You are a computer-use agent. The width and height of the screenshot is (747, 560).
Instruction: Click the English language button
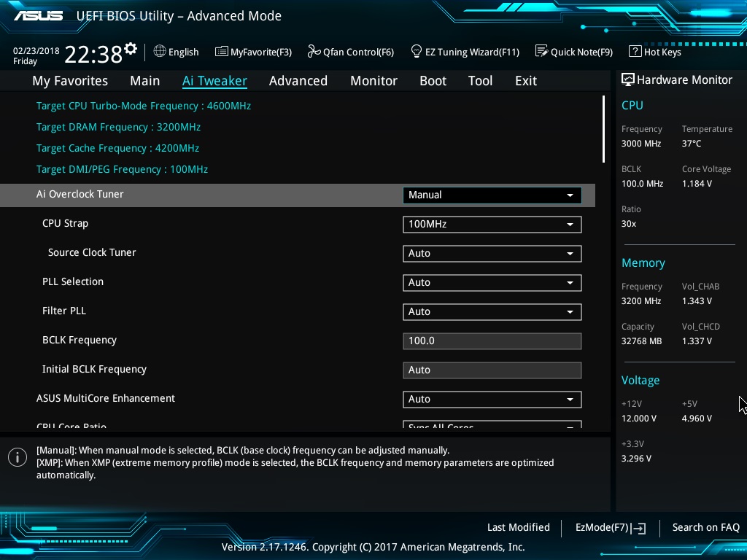[x=177, y=52]
